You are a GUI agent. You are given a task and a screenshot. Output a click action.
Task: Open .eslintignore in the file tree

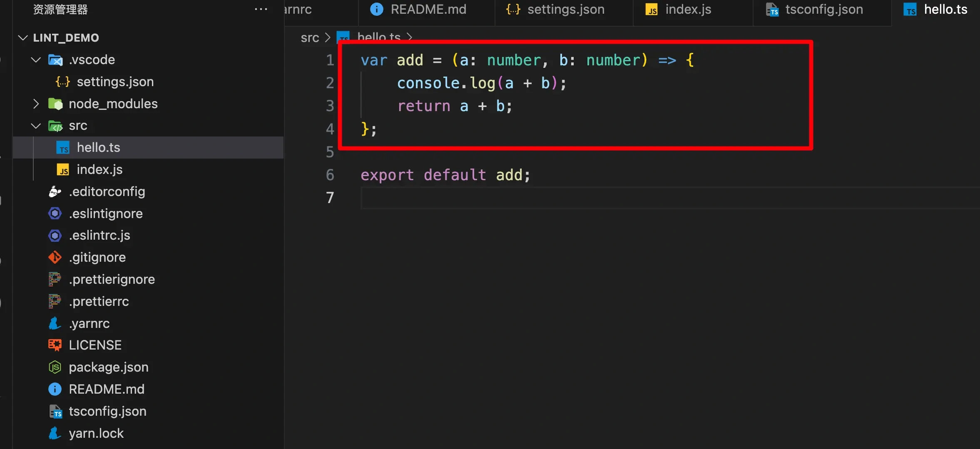(106, 213)
